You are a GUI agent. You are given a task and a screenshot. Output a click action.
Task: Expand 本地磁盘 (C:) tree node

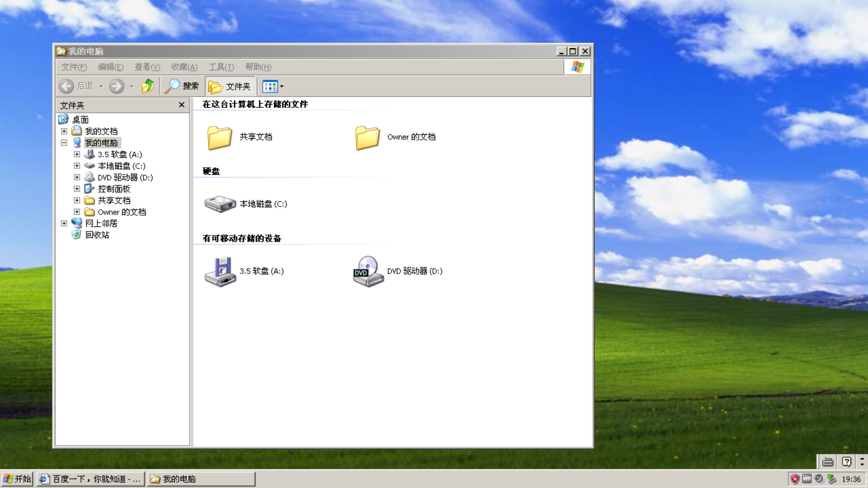77,166
